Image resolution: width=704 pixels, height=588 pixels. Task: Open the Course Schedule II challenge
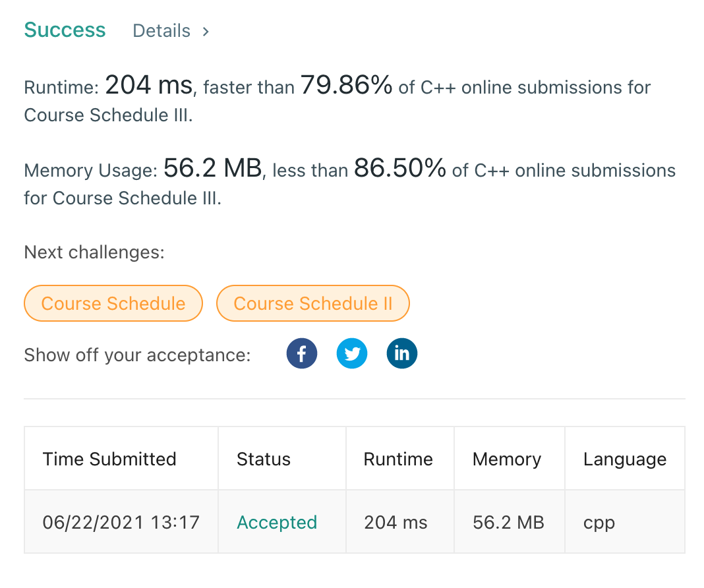(312, 303)
